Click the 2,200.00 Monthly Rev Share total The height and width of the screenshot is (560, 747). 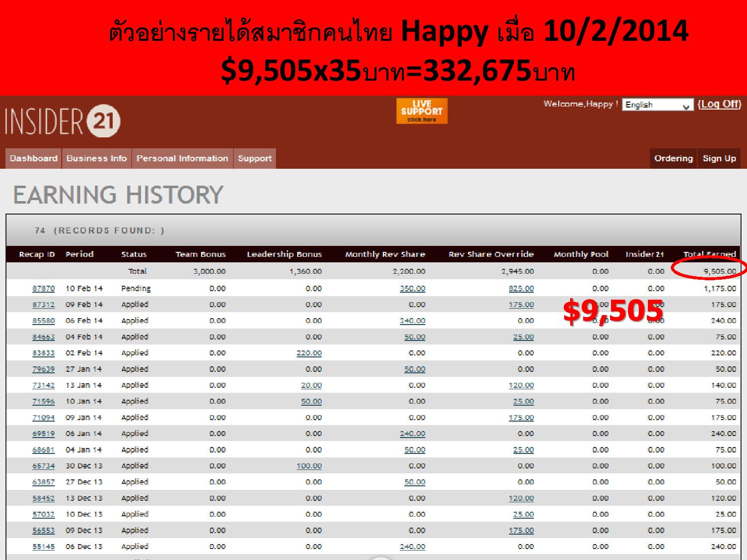click(x=409, y=271)
